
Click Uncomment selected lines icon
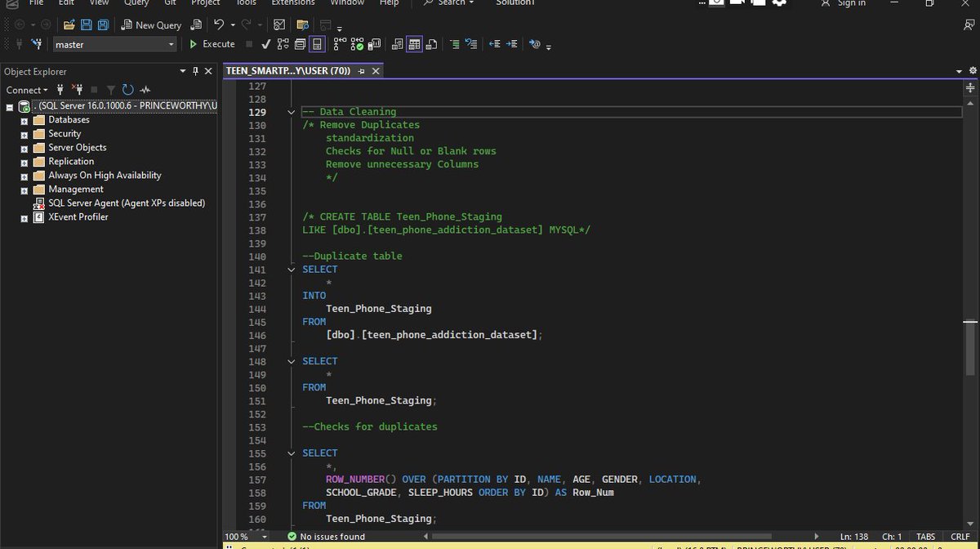point(471,44)
